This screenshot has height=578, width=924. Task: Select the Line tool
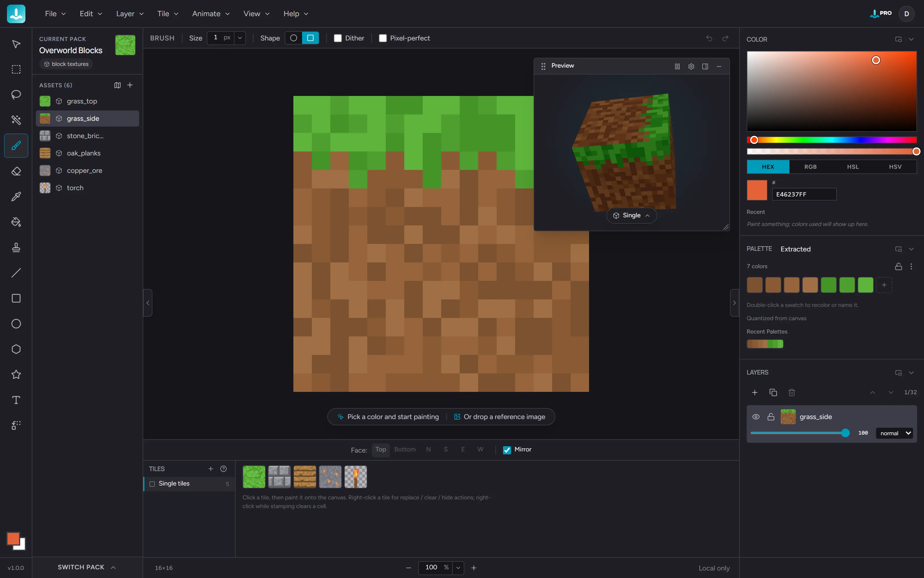[x=16, y=273]
